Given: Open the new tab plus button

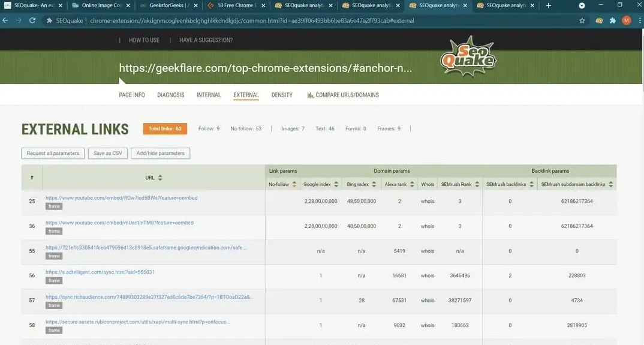Looking at the screenshot, I should click(548, 5).
